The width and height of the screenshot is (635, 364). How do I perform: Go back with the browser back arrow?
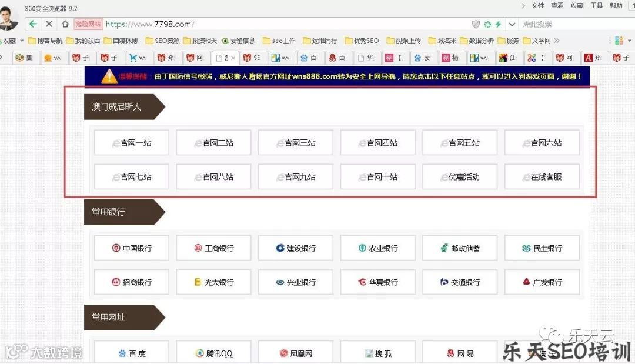point(33,24)
